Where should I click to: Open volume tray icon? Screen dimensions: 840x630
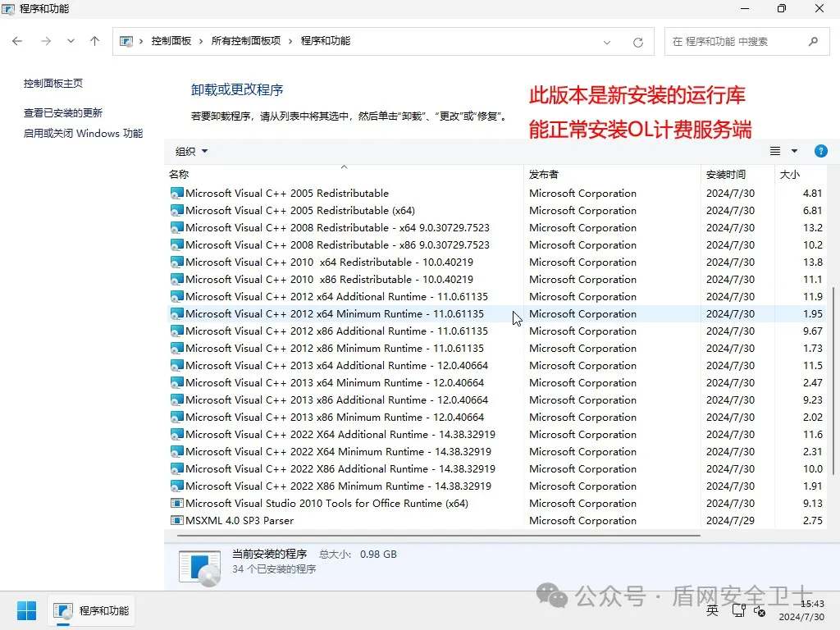759,610
